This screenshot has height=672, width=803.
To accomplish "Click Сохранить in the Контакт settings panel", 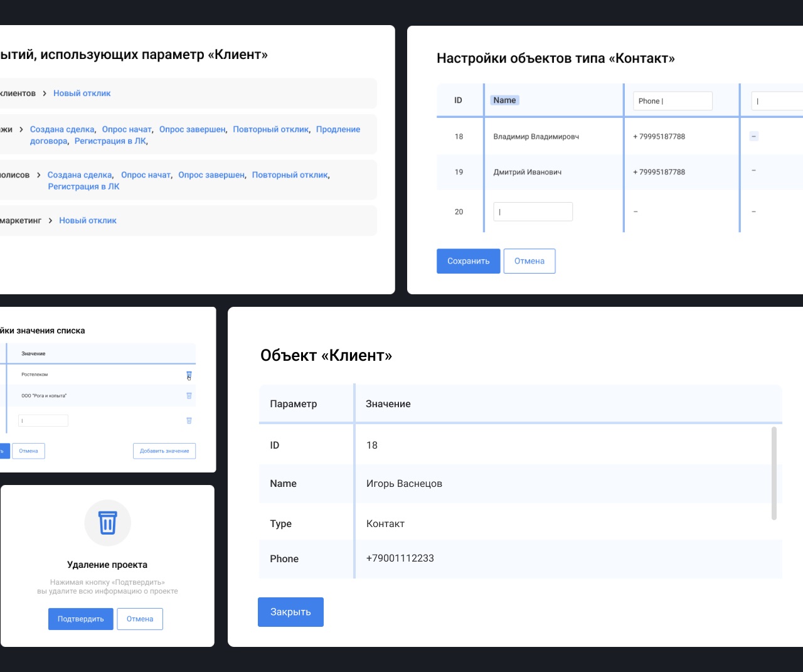I will pyautogui.click(x=469, y=261).
